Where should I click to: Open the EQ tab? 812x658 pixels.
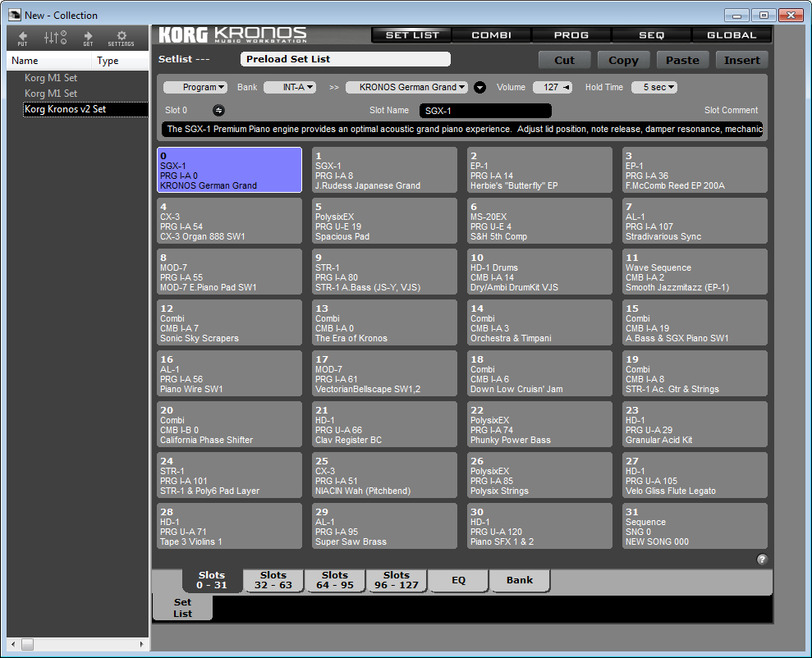click(458, 580)
